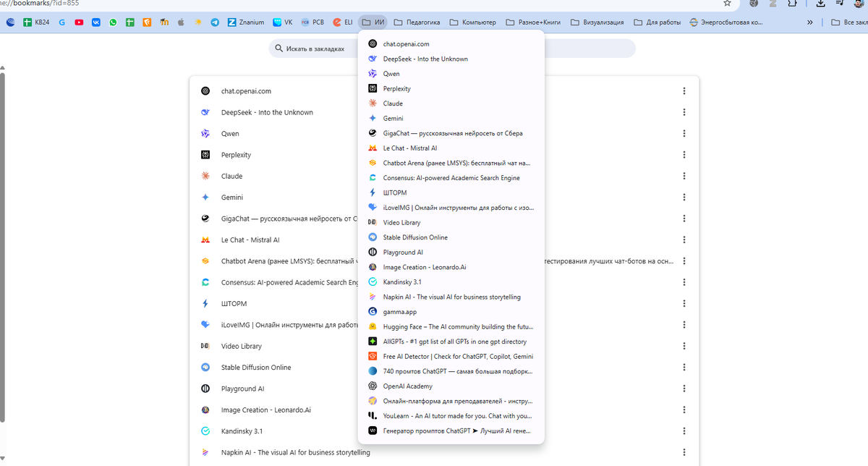Bookmark this page with the star icon
The image size is (868, 466).
727,3
